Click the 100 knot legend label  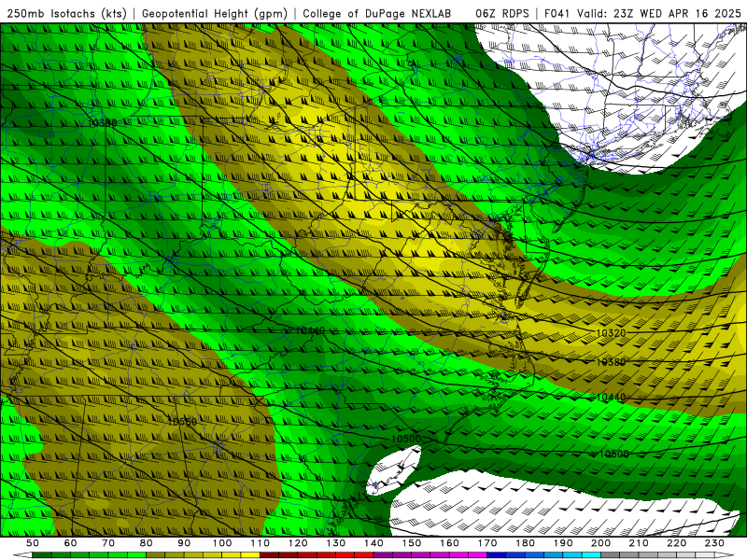click(222, 543)
